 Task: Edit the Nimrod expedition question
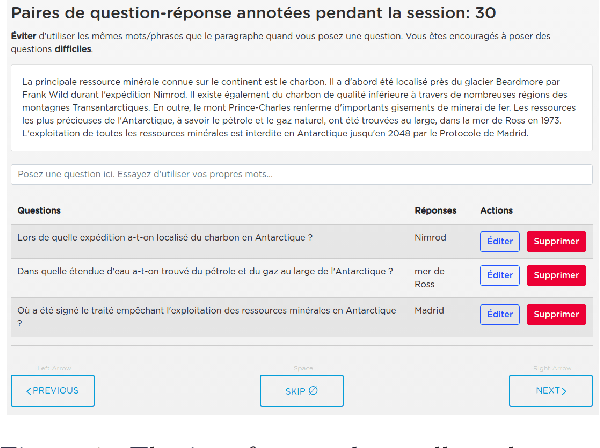(x=500, y=241)
